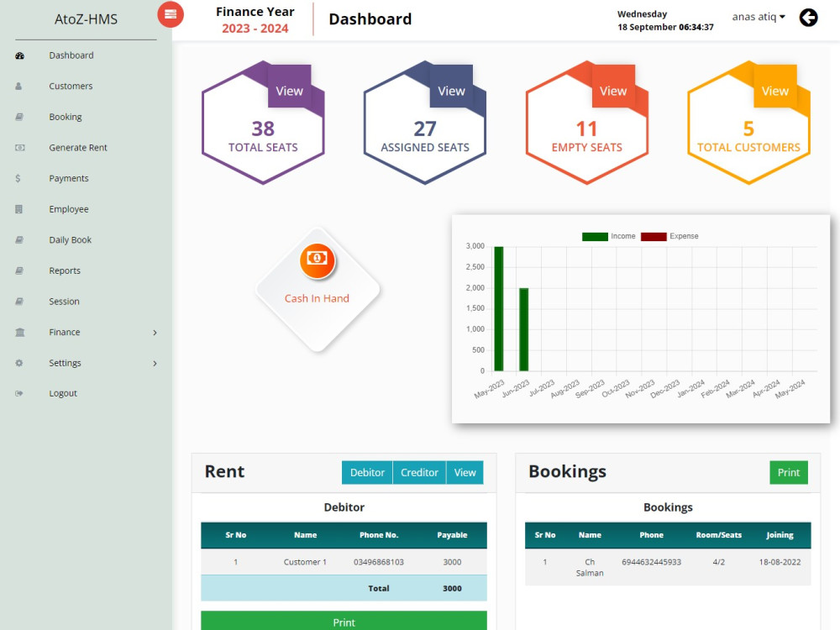This screenshot has height=630, width=840.
Task: Select Session in the sidebar
Action: point(65,301)
